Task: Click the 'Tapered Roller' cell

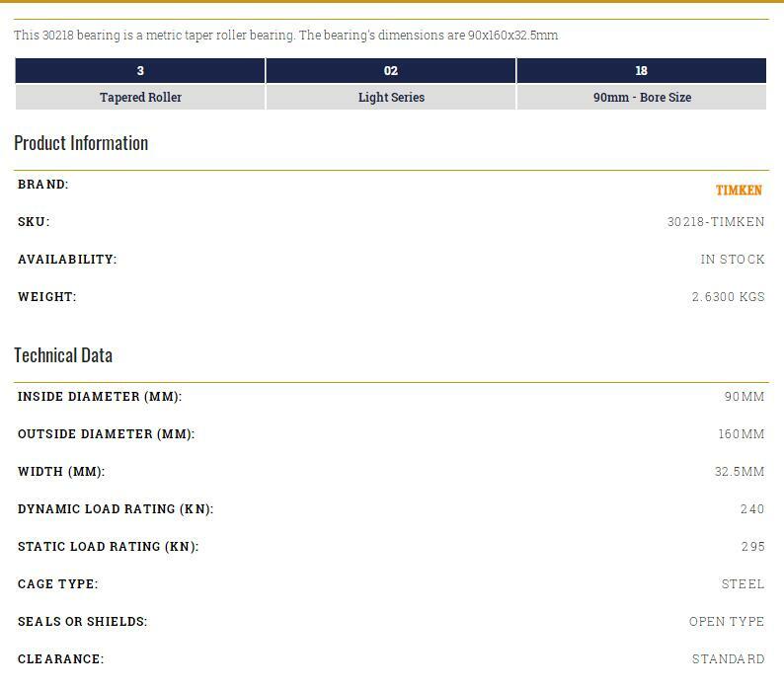Action: coord(140,97)
